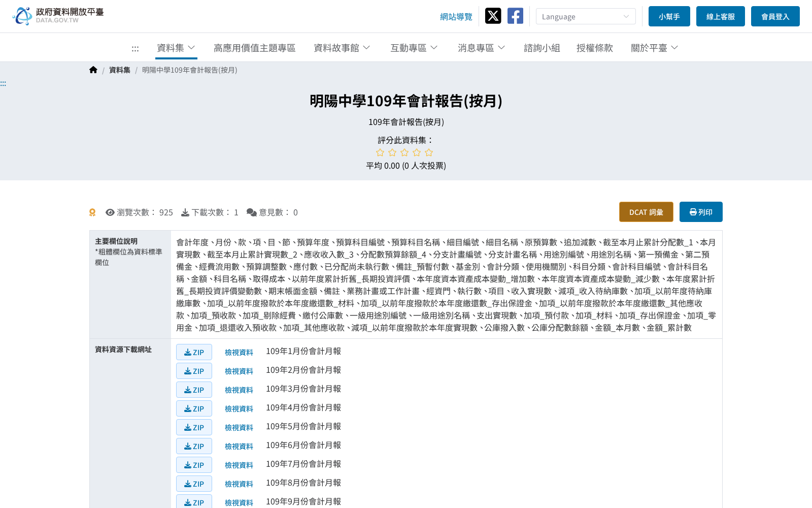View data for 109年7月份會計月報

tap(239, 465)
